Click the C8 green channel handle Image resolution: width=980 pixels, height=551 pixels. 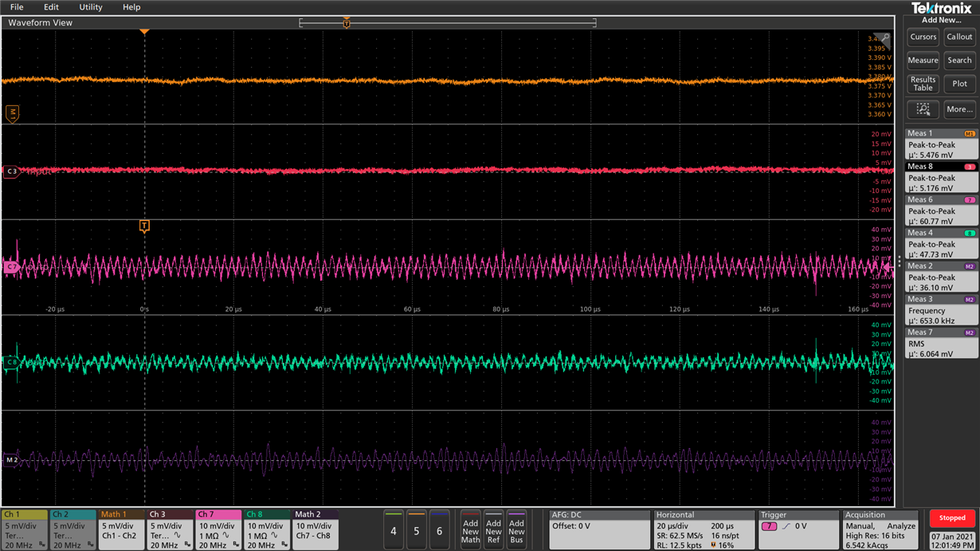(11, 362)
